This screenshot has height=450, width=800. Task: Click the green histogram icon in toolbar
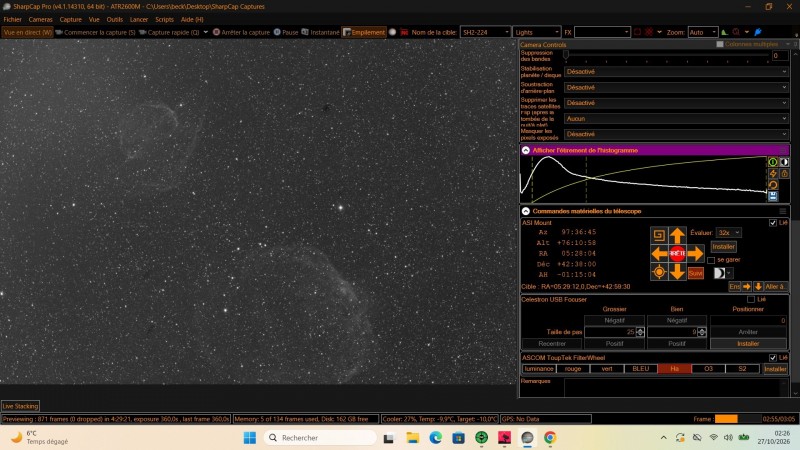[x=724, y=32]
